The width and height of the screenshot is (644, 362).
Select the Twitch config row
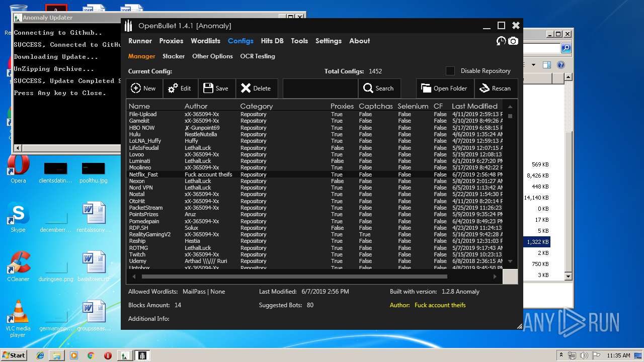(315, 254)
